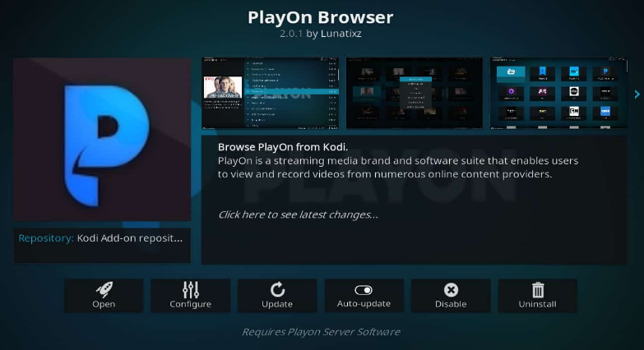Click the sliders Configure icon
The height and width of the screenshot is (350, 644).
point(191,290)
